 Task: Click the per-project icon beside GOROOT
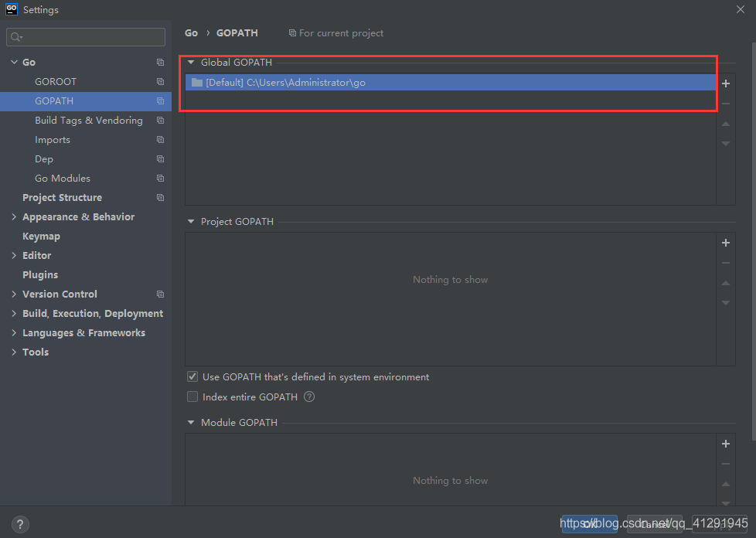click(160, 81)
